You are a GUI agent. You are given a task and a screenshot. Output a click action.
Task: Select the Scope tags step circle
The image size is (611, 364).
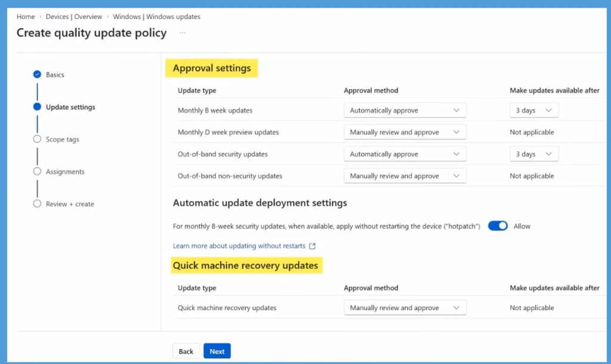[37, 139]
